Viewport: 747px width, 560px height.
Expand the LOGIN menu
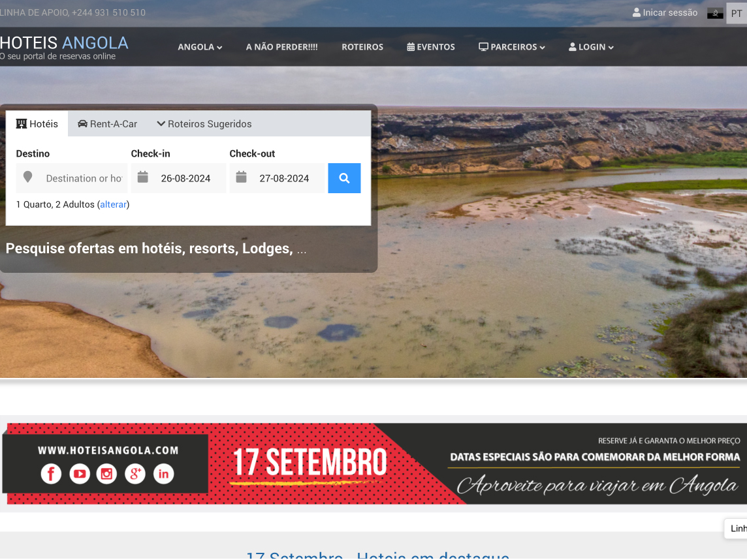591,47
